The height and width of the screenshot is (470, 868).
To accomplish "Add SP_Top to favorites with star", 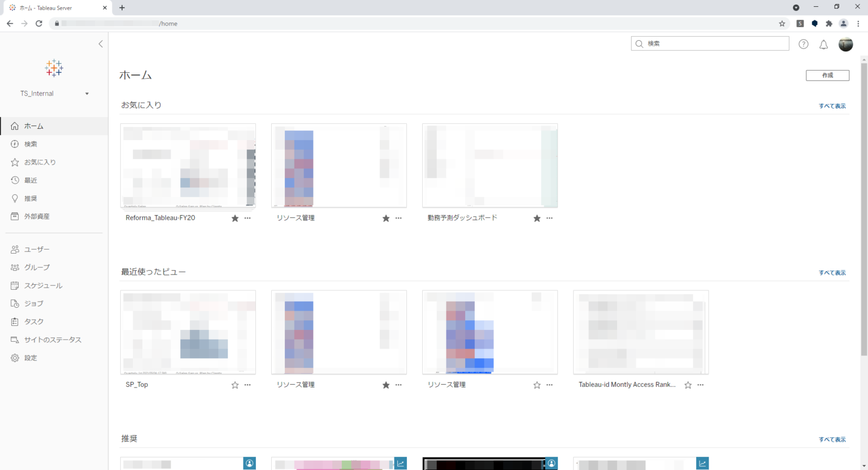I will [235, 385].
